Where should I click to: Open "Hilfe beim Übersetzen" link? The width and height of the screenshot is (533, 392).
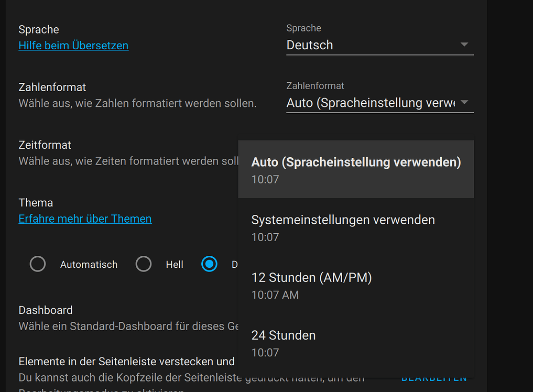[73, 46]
